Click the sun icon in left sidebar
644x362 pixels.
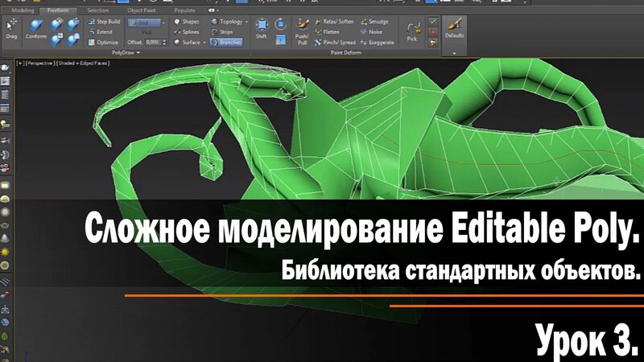tap(5, 252)
